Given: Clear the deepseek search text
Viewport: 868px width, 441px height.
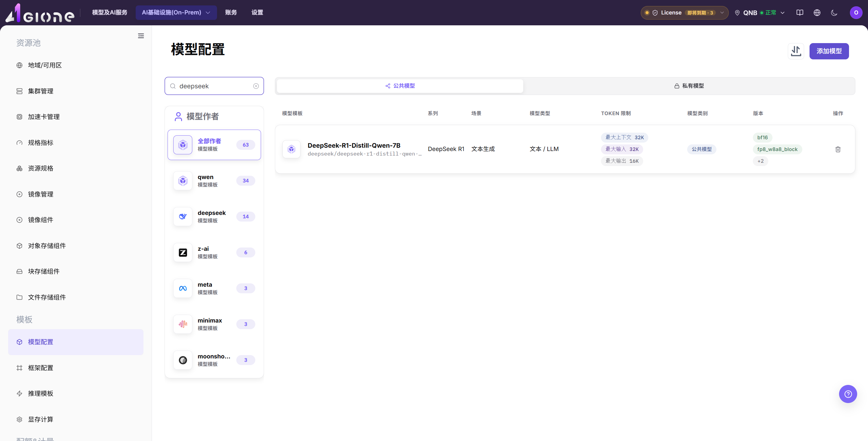Looking at the screenshot, I should pos(256,86).
